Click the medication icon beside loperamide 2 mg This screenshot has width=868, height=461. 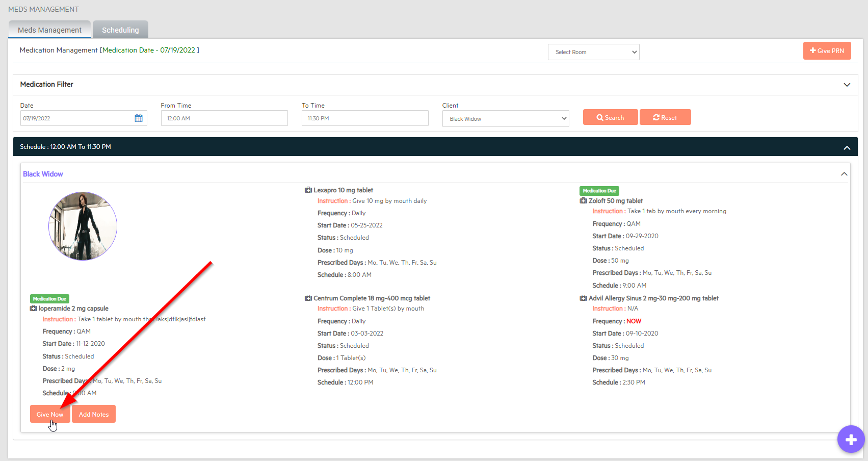(x=34, y=309)
